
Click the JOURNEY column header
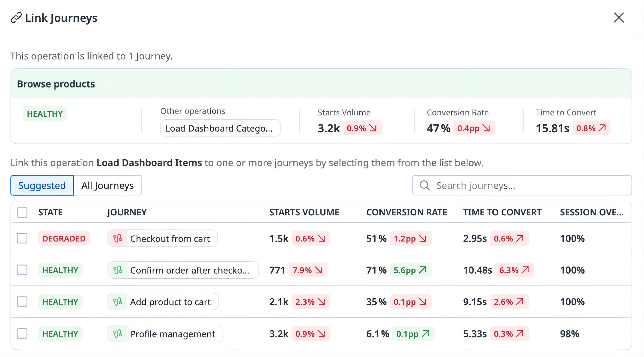(127, 212)
